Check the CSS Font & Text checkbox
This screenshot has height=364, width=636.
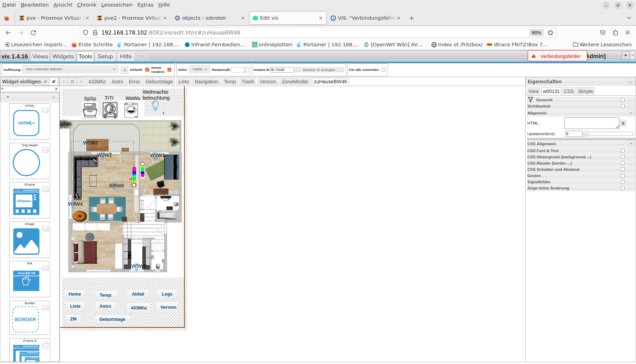tap(623, 151)
